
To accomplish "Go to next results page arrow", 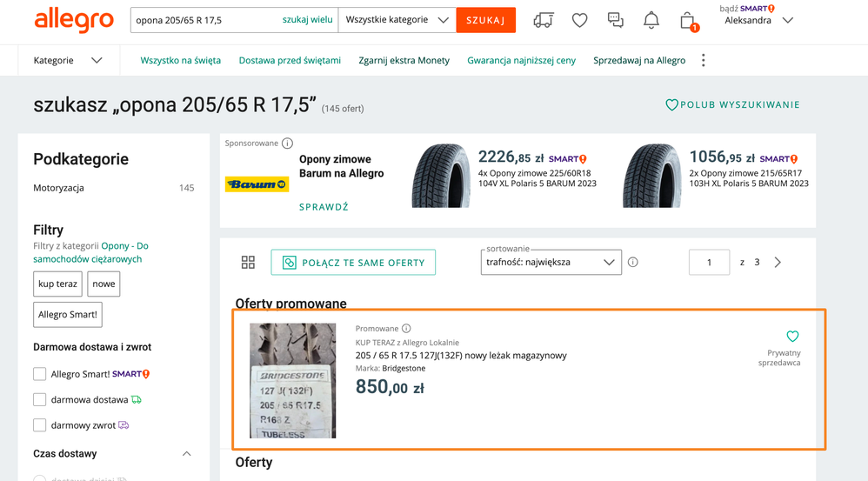I will click(x=778, y=263).
